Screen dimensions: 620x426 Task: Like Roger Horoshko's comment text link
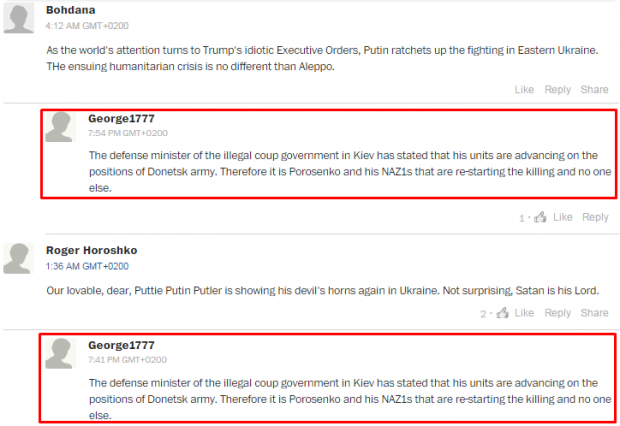click(524, 313)
